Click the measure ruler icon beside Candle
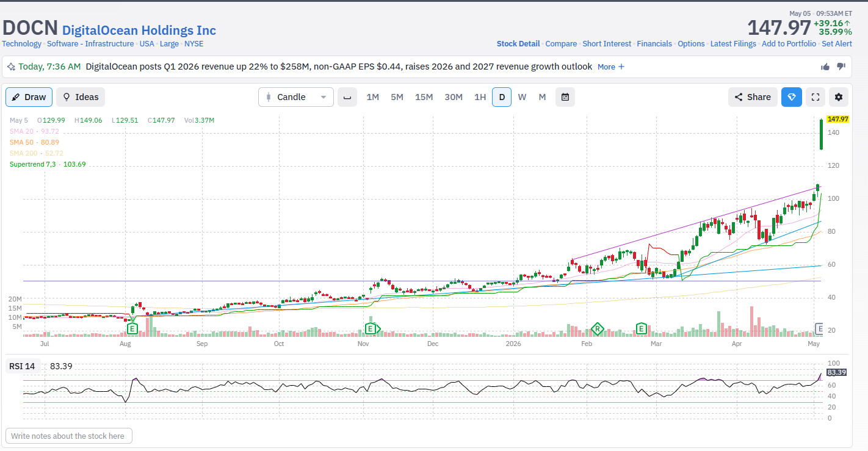 point(347,97)
